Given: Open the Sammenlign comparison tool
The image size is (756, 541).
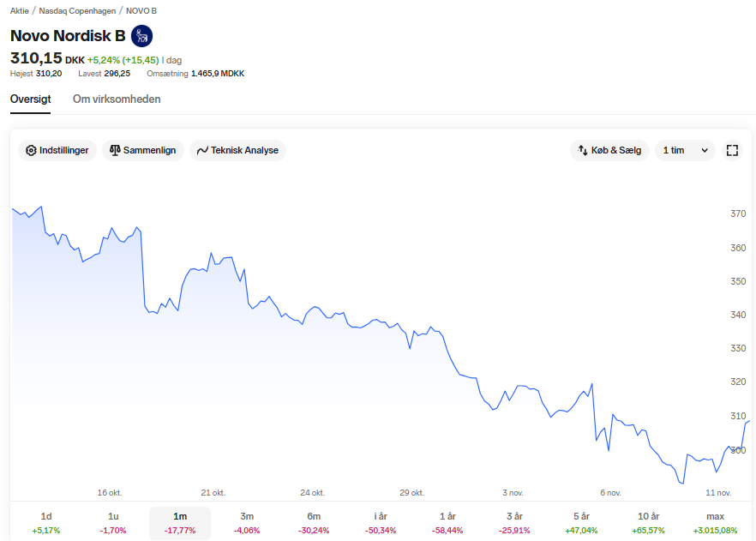Looking at the screenshot, I should 142,150.
